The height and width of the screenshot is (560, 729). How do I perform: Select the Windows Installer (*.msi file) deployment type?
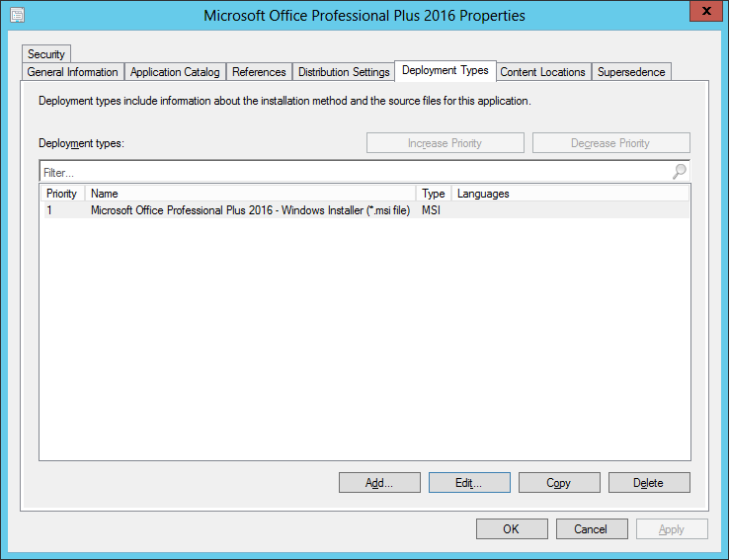click(x=365, y=210)
